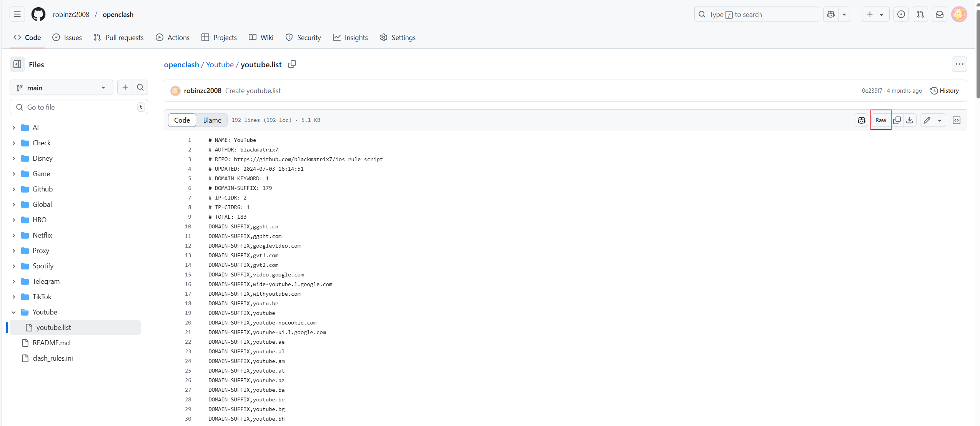Edit this file with pencil icon

[927, 120]
